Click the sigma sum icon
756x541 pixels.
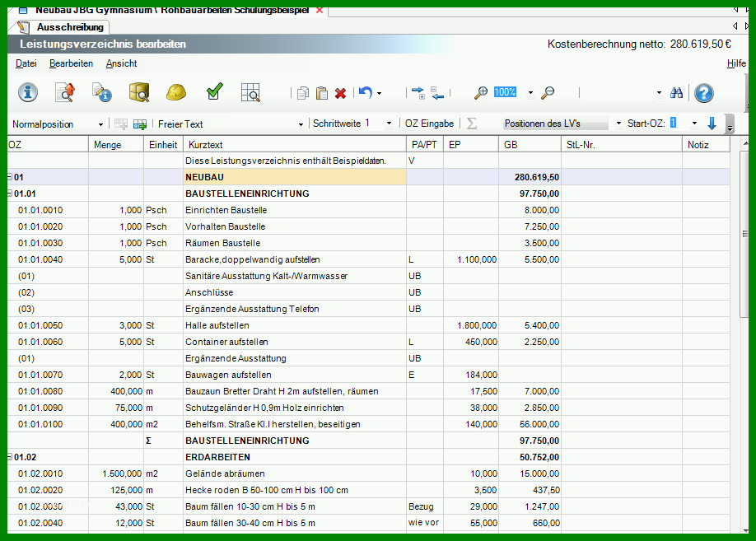472,124
